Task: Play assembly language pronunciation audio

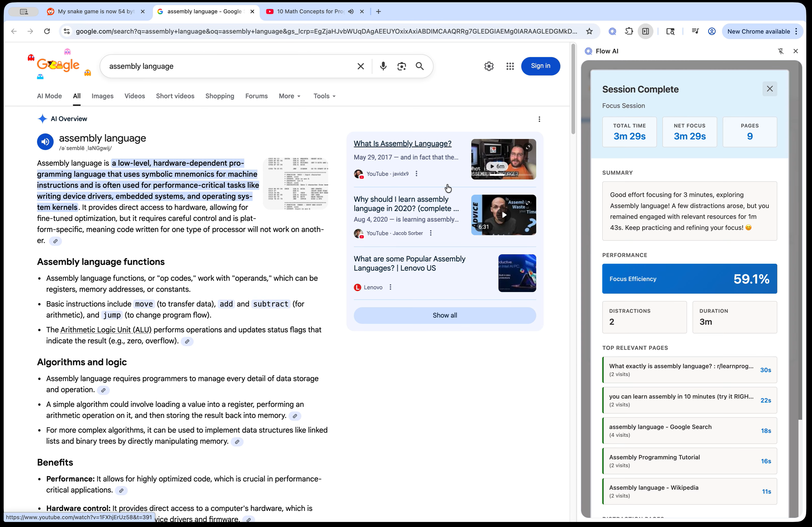Action: click(45, 142)
